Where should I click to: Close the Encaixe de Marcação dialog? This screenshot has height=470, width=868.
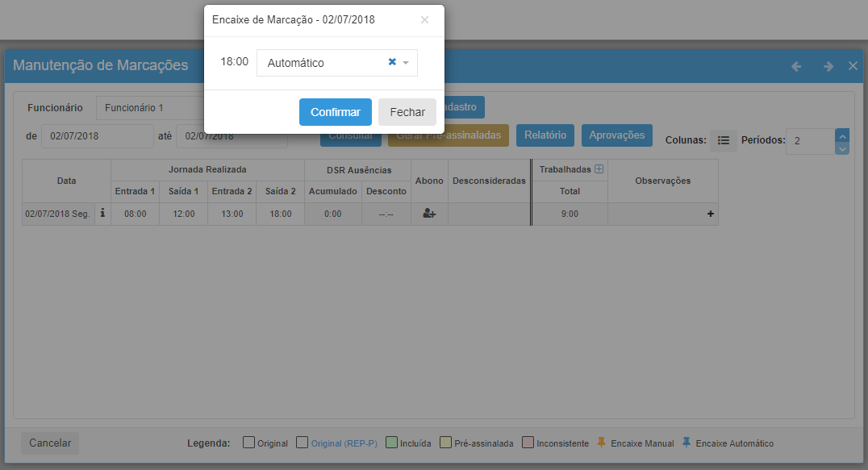tap(424, 19)
